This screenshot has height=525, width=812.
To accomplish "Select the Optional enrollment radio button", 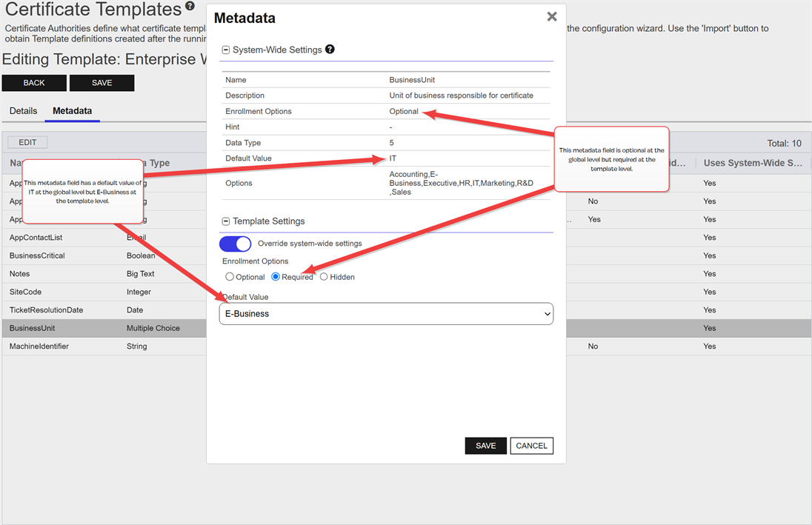I will 230,277.
